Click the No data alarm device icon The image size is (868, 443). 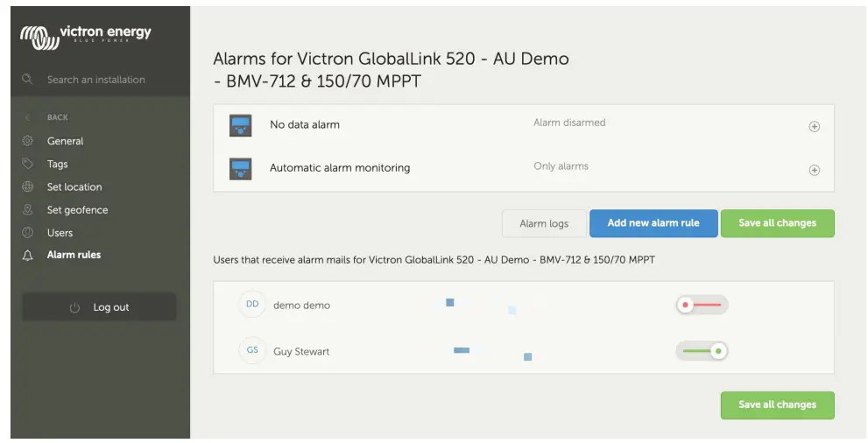click(x=241, y=125)
